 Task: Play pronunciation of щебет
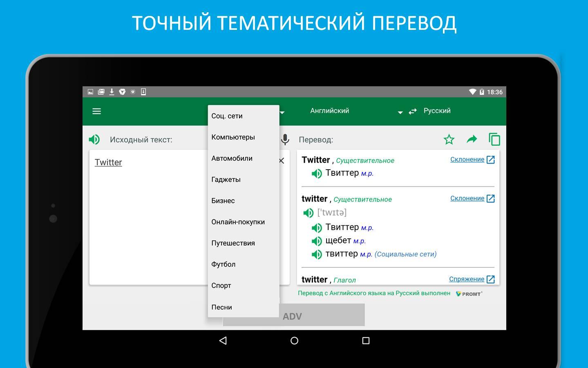click(x=317, y=241)
